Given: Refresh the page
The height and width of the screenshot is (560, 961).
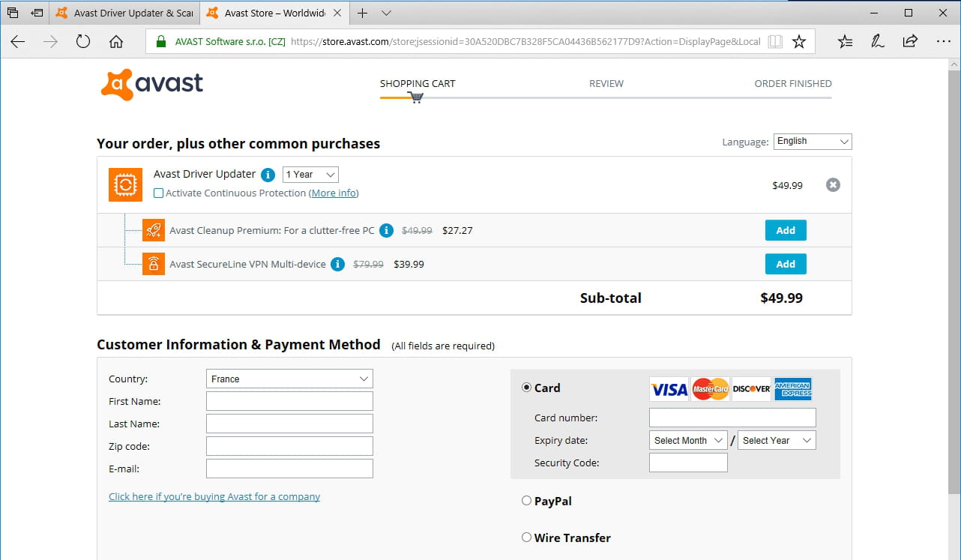Looking at the screenshot, I should [x=83, y=42].
